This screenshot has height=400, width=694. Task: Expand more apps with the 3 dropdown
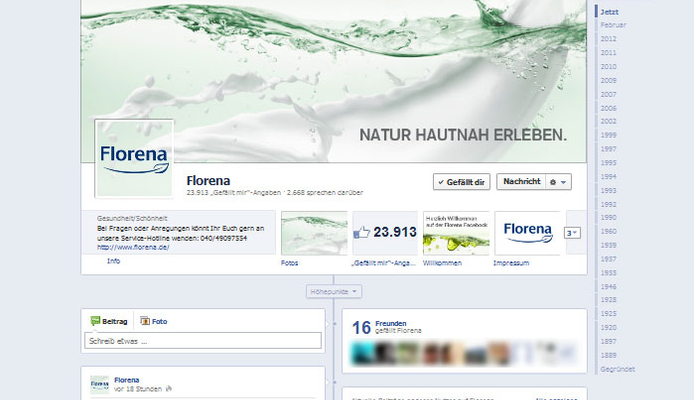pos(572,233)
